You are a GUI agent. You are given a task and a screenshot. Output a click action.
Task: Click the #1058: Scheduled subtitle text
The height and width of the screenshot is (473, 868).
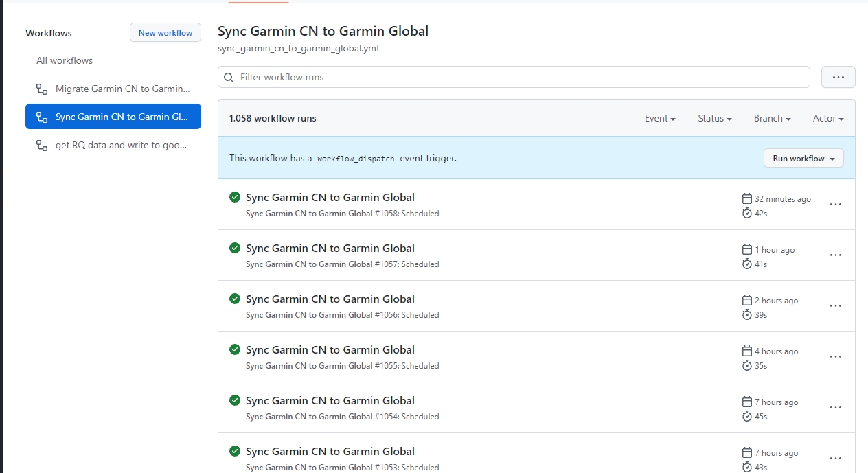click(x=407, y=214)
